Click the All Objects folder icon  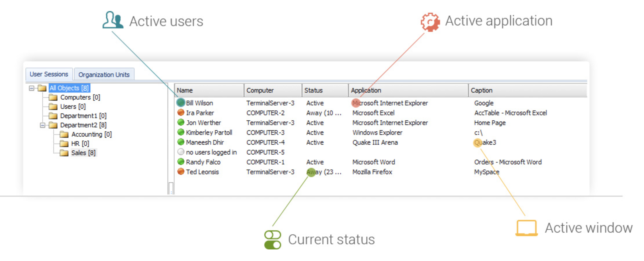(x=42, y=88)
